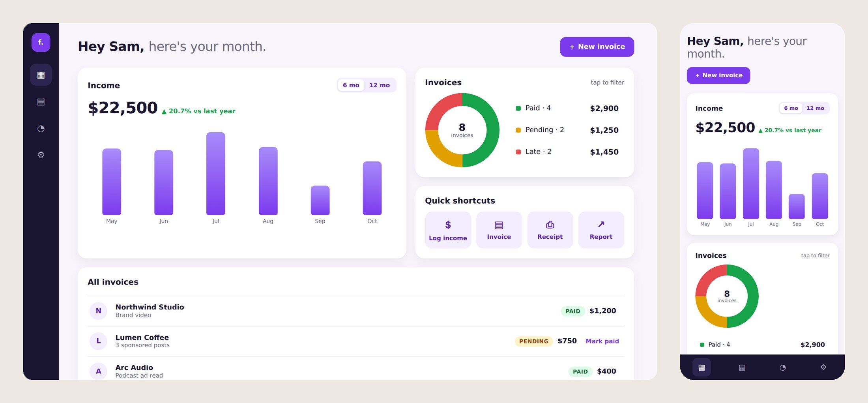Click the 'N' avatar for Northwind Studio

(98, 311)
